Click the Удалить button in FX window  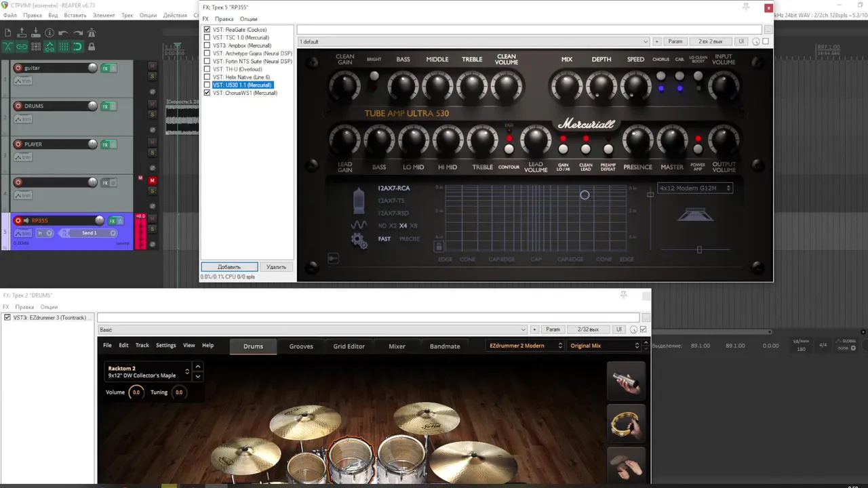276,267
